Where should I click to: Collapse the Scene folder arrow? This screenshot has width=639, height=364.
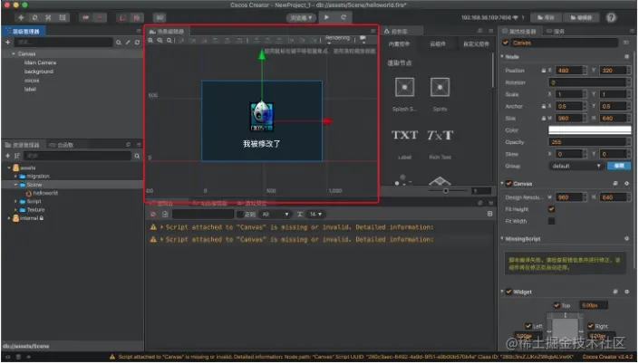pyautogui.click(x=16, y=185)
